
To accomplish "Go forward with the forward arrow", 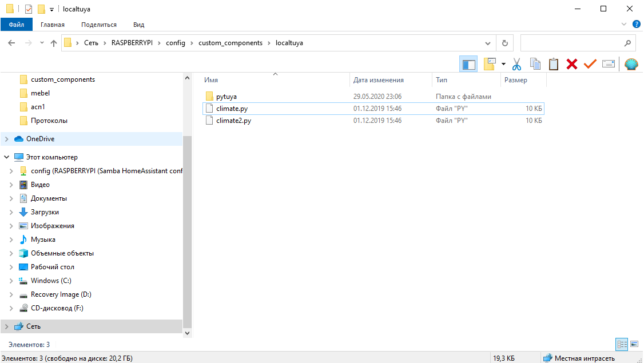I will (29, 43).
